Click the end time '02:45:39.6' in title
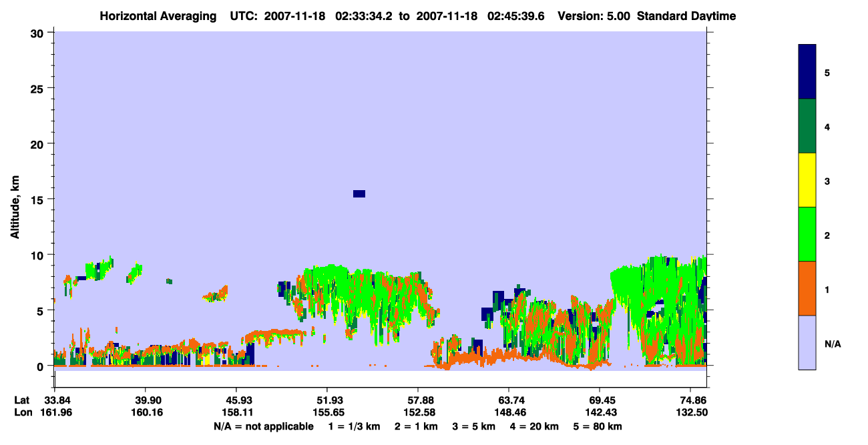 pyautogui.click(x=516, y=16)
